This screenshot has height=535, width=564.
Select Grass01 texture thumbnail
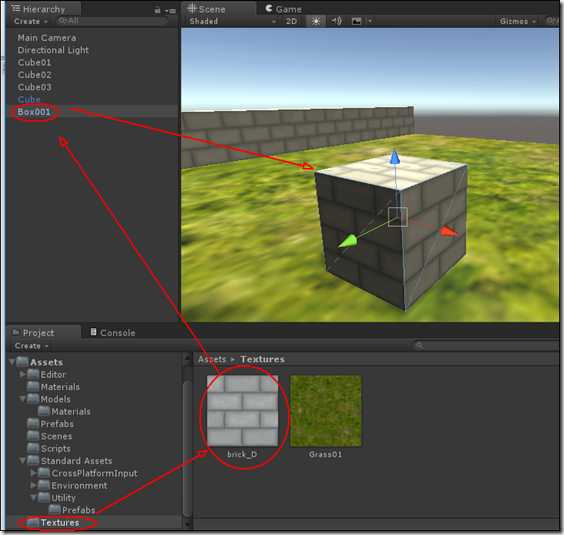coord(326,411)
